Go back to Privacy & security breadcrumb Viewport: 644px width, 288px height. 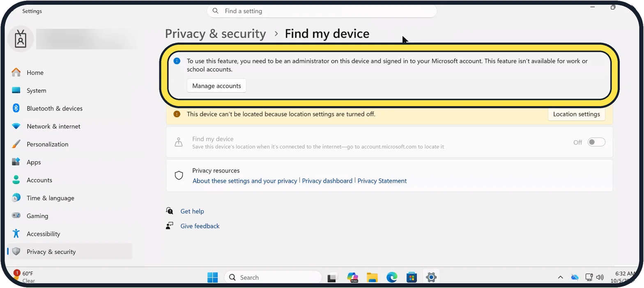point(216,34)
